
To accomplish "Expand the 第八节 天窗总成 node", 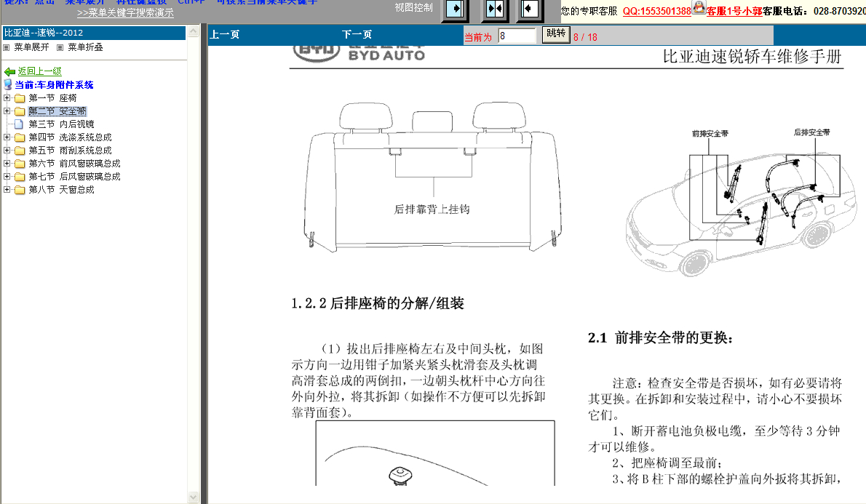I will (x=7, y=189).
